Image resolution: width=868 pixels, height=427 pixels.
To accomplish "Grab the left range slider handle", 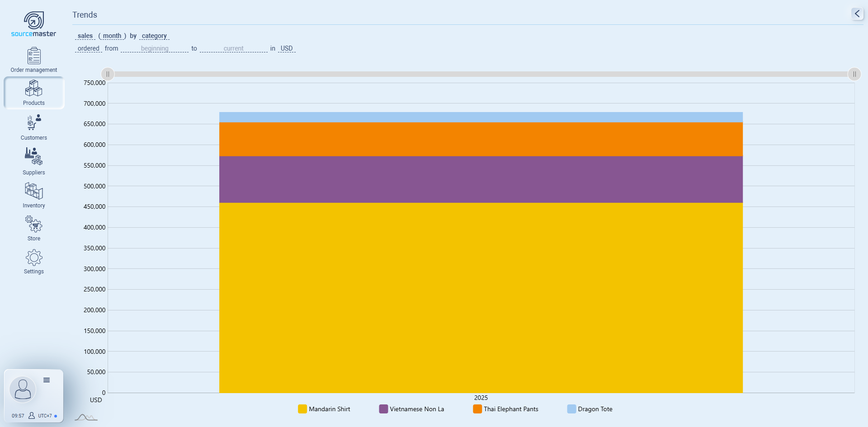I will pos(108,74).
